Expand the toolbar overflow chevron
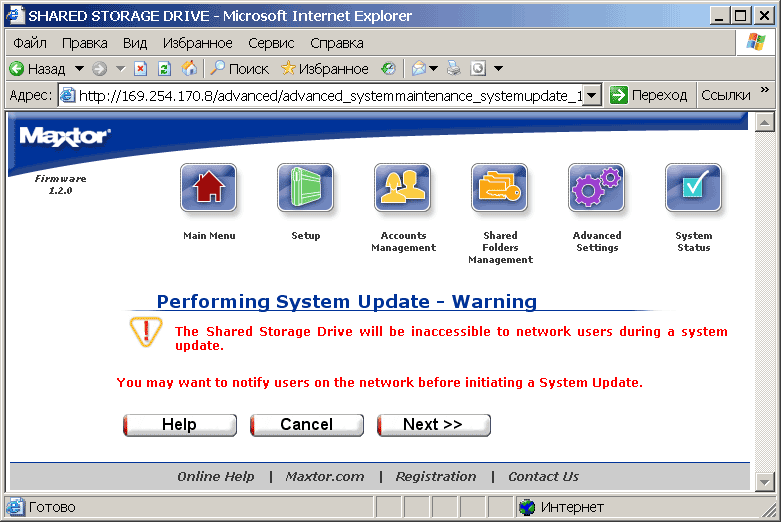This screenshot has width=781, height=522. click(765, 90)
